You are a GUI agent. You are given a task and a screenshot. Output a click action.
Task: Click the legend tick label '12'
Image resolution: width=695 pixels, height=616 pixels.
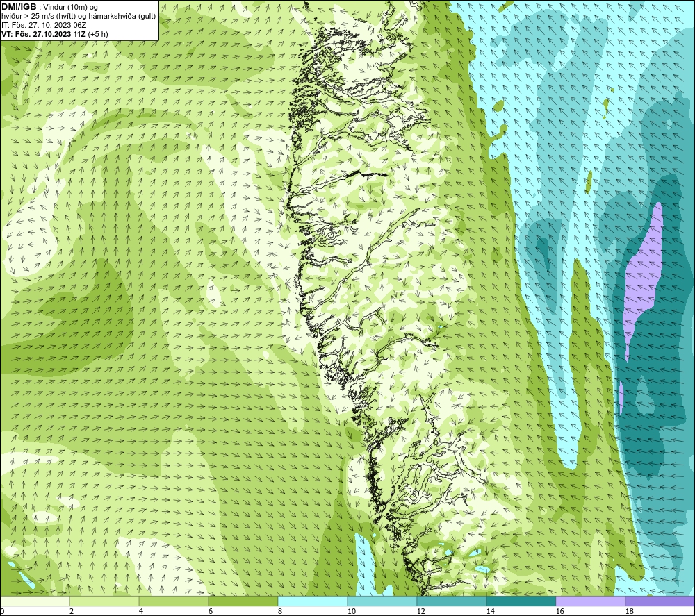point(420,612)
